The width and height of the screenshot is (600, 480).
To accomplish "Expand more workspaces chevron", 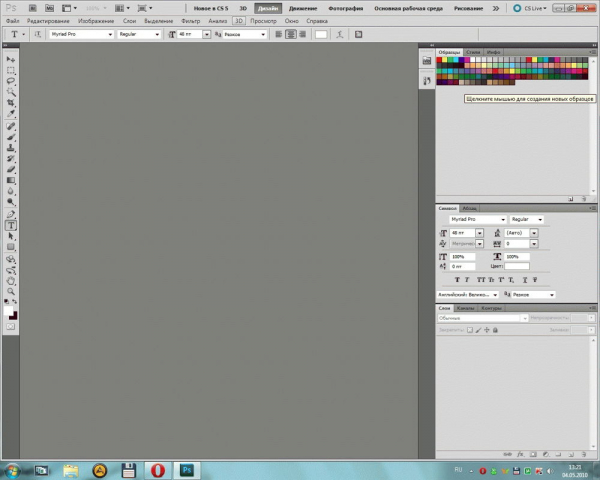I will pos(496,8).
